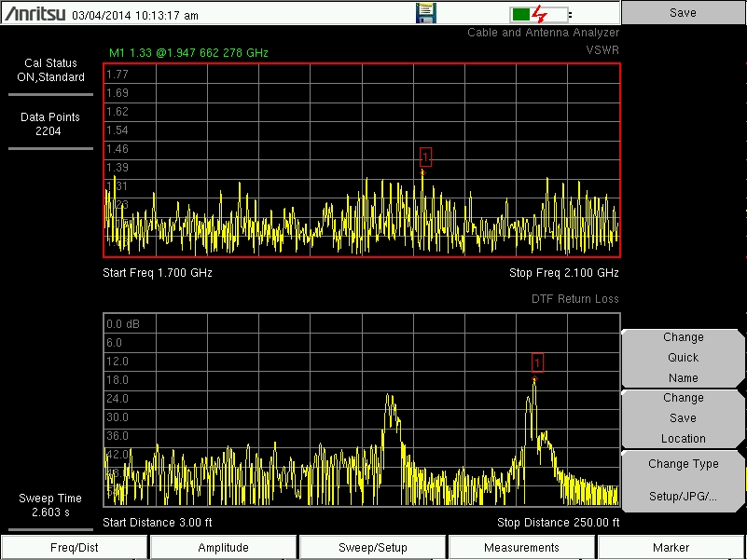Image resolution: width=747 pixels, height=560 pixels.
Task: Open the Sweep/Setup menu
Action: pyautogui.click(x=373, y=548)
